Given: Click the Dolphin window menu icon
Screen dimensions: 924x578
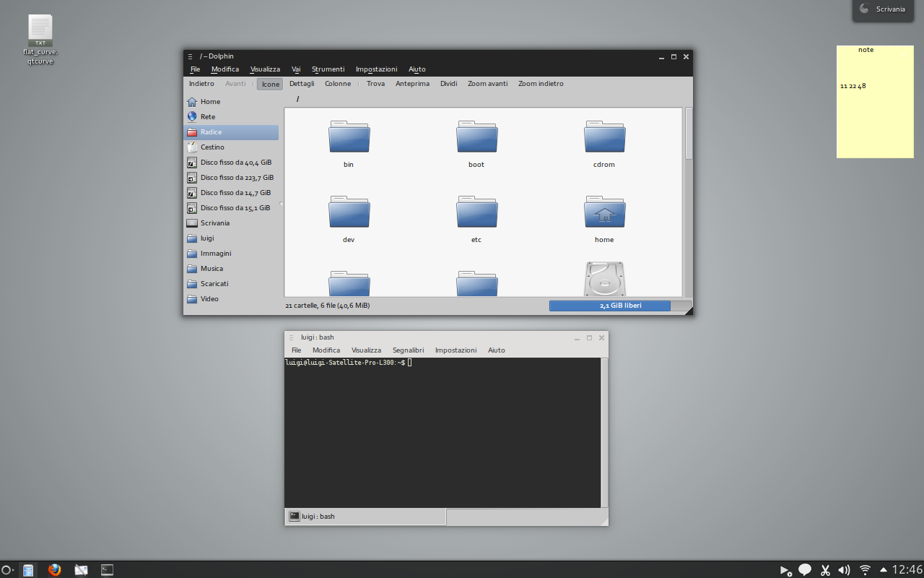Looking at the screenshot, I should point(190,56).
